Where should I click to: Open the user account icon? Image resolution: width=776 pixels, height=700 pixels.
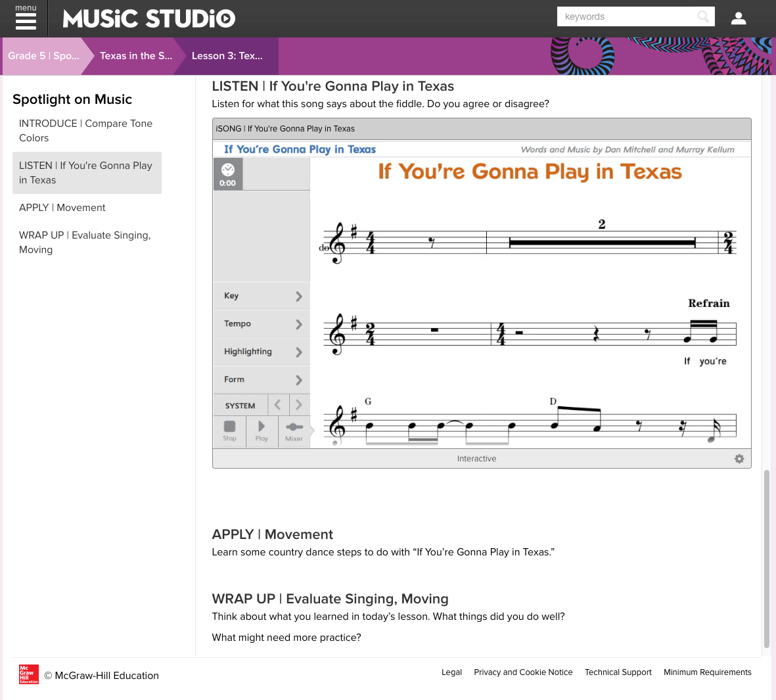pos(739,18)
